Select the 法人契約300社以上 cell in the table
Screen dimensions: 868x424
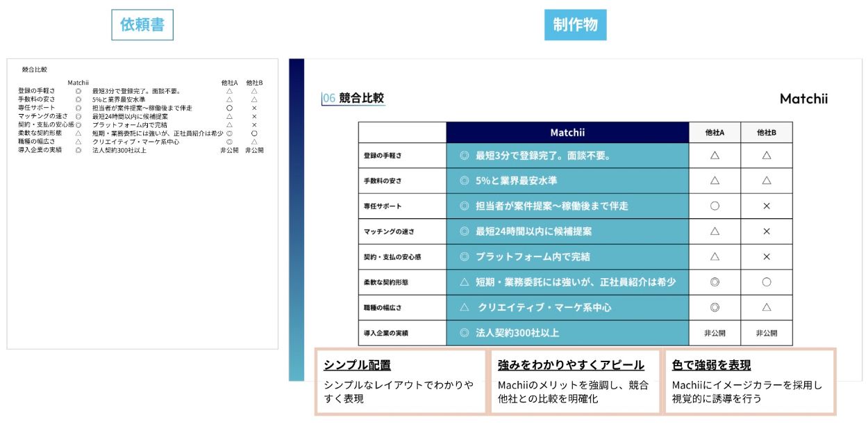tap(517, 333)
